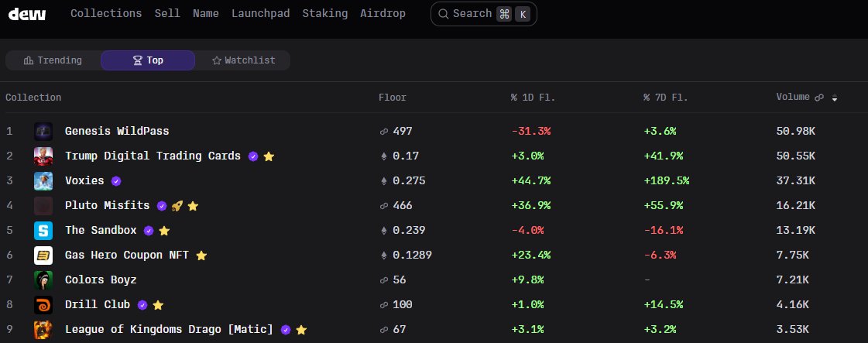This screenshot has height=343, width=868.
Task: Sort by Floor column header
Action: click(x=393, y=98)
